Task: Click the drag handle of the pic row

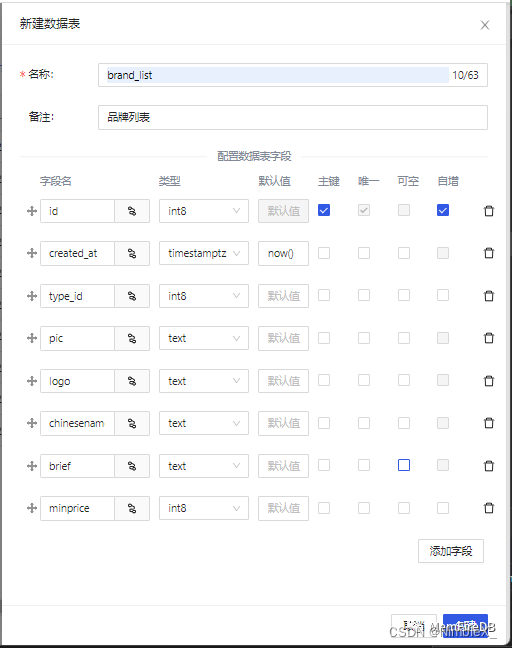Action: pos(32,338)
